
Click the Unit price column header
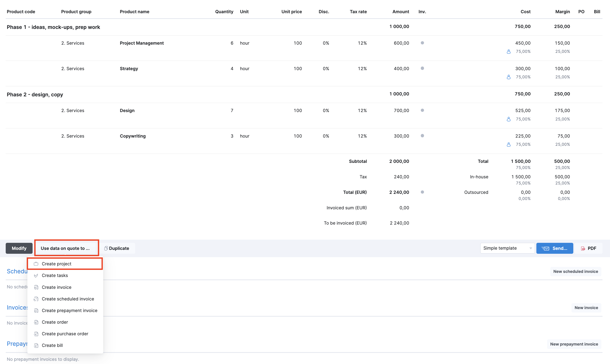[x=292, y=12]
